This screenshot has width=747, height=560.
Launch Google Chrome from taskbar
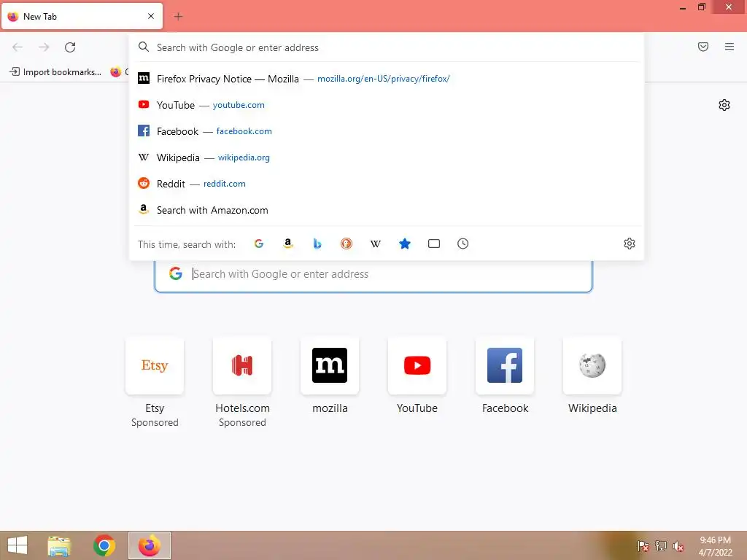tap(104, 545)
